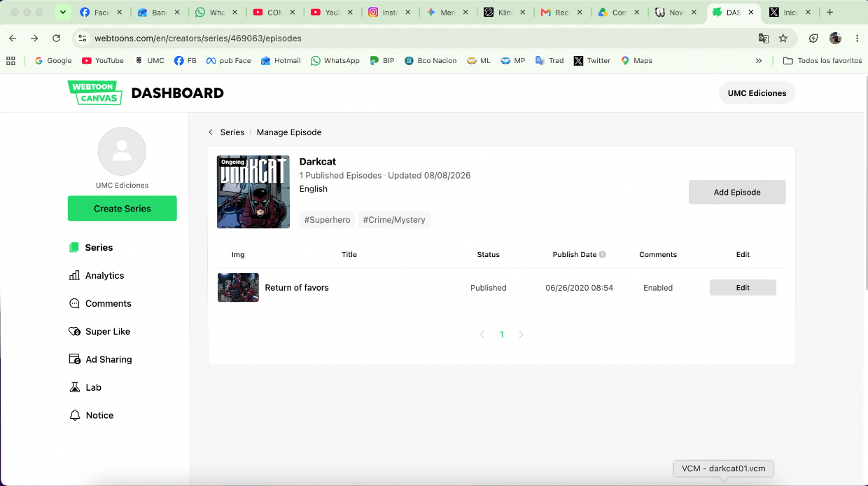Click browser back arrow

click(x=13, y=39)
